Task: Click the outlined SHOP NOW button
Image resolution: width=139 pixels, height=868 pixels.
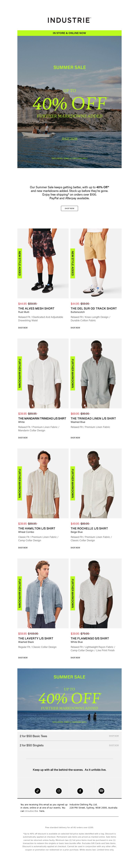Action: [69, 208]
